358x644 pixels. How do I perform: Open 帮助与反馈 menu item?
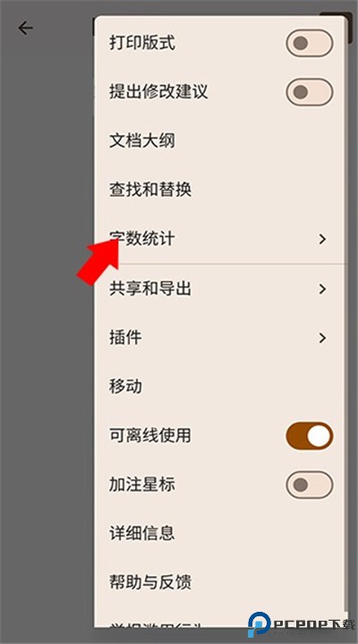click(220, 582)
